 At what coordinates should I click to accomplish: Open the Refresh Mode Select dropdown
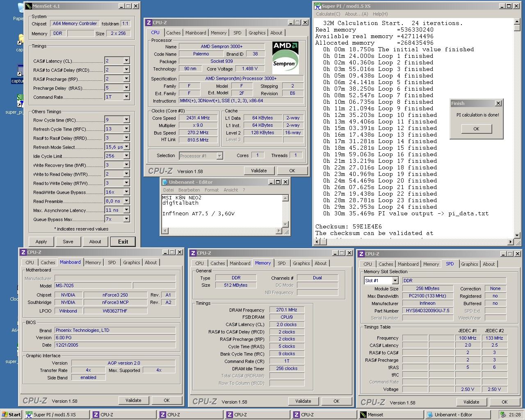tap(126, 147)
